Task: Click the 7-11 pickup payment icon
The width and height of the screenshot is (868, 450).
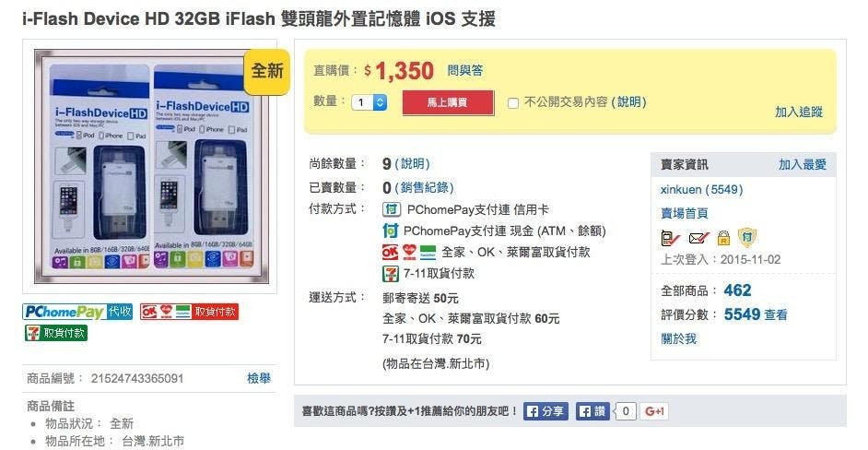Action: click(391, 273)
